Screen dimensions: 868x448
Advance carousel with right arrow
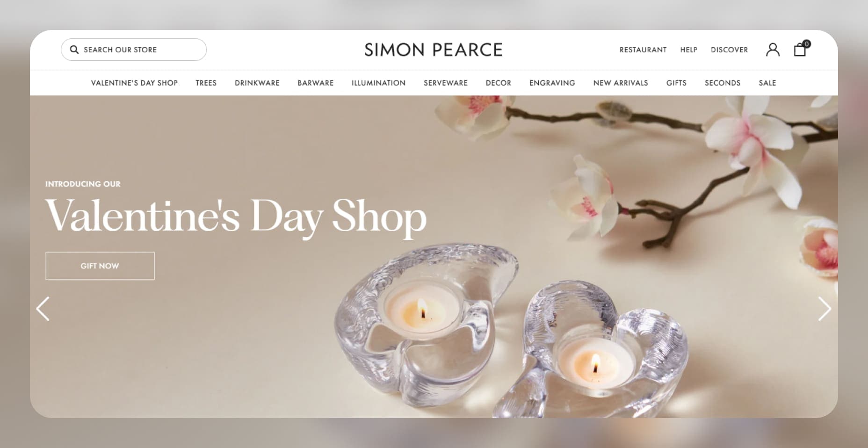pos(825,309)
